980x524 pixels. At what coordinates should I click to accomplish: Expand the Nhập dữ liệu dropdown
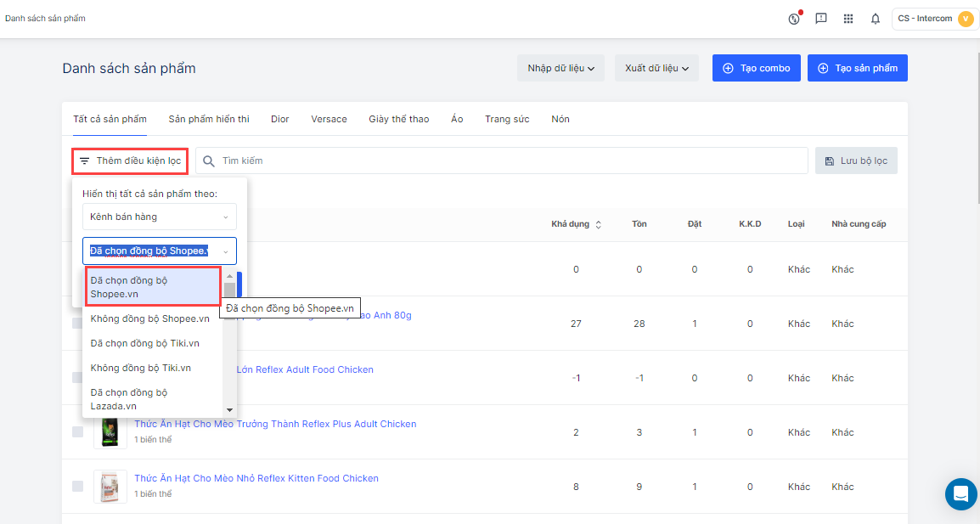pos(560,68)
